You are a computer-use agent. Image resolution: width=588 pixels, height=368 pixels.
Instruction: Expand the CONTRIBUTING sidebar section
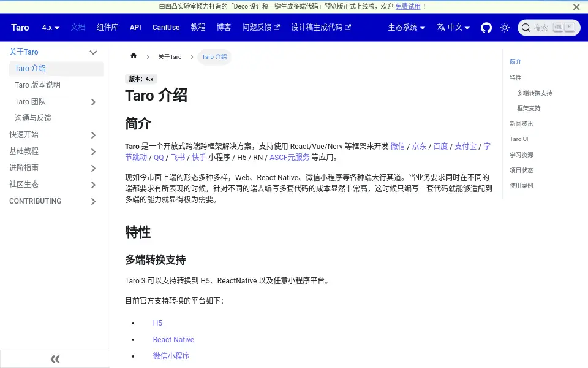pyautogui.click(x=93, y=201)
